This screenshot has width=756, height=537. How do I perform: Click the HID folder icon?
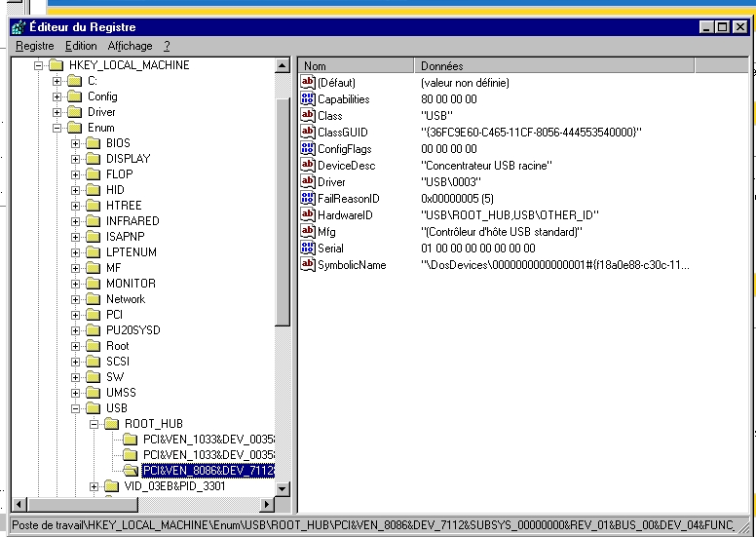(x=94, y=190)
